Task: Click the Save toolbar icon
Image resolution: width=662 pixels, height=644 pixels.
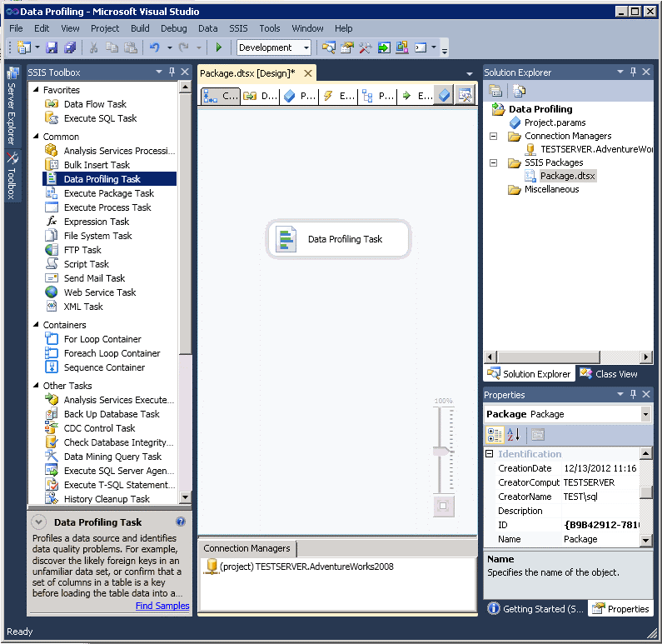Action: coord(52,47)
